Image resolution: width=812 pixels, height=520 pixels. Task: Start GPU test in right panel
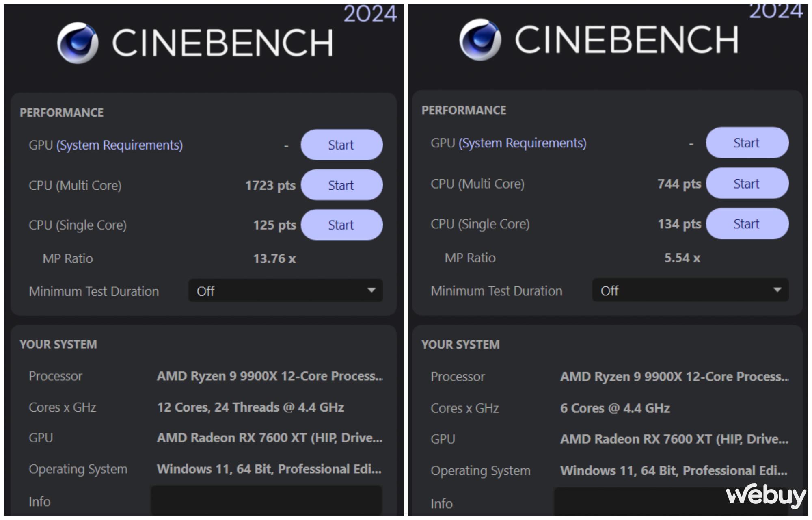(747, 143)
